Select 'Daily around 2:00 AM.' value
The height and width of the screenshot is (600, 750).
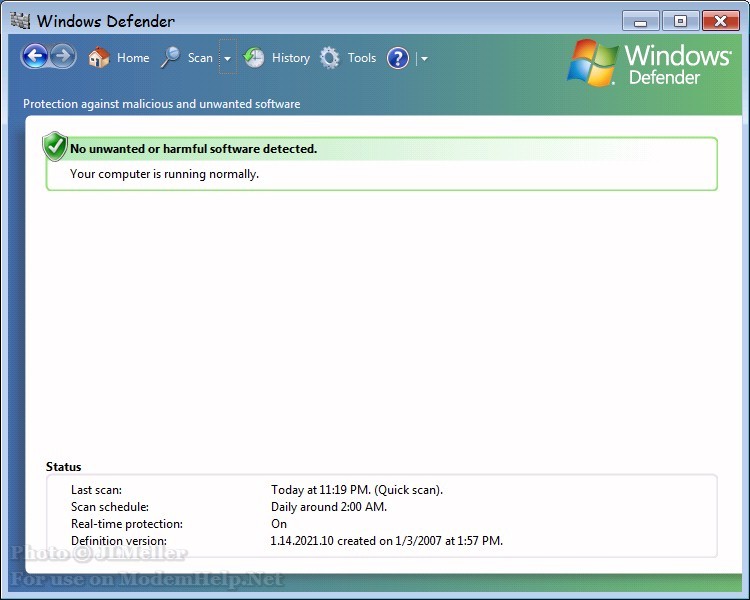tap(329, 507)
